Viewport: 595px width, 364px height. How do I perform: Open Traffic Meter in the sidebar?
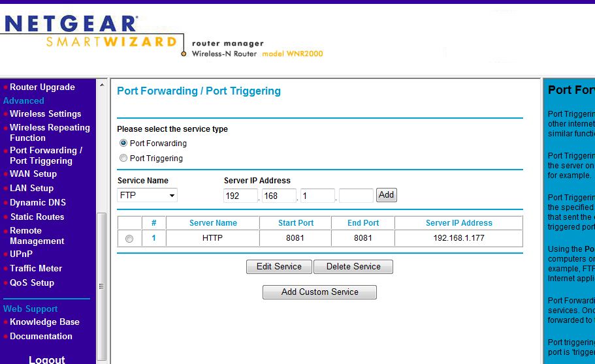(36, 268)
